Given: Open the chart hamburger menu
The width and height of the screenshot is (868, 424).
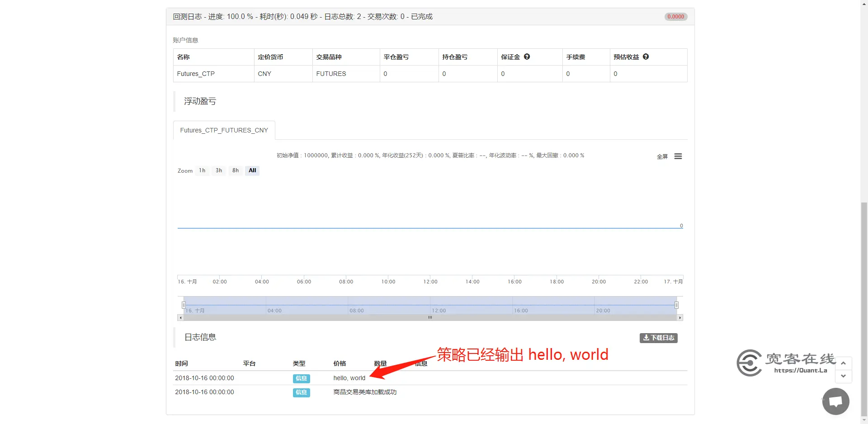Looking at the screenshot, I should (x=678, y=156).
